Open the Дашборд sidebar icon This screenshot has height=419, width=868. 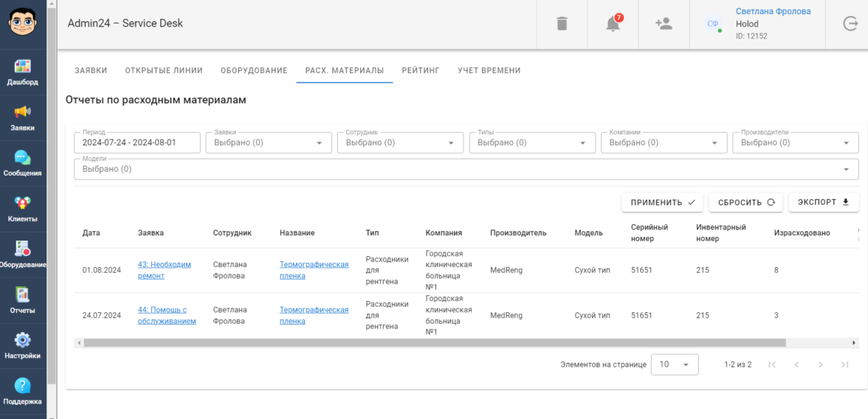[x=22, y=68]
